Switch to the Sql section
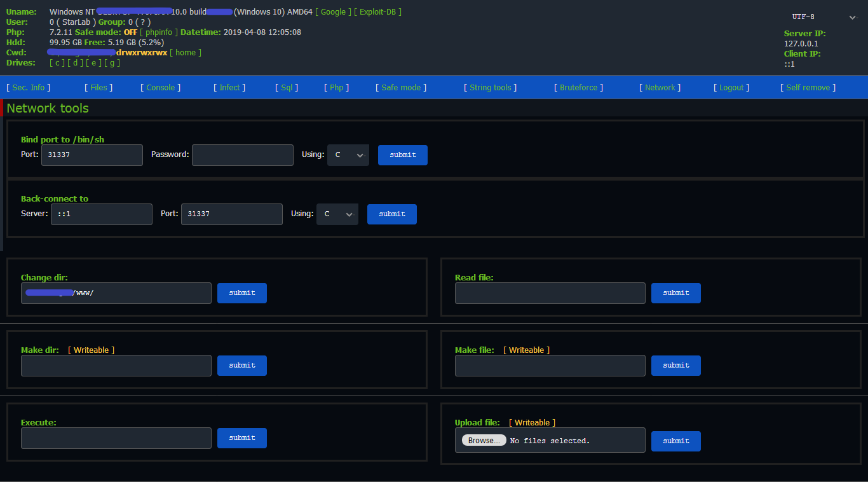This screenshot has height=482, width=868. pos(287,88)
